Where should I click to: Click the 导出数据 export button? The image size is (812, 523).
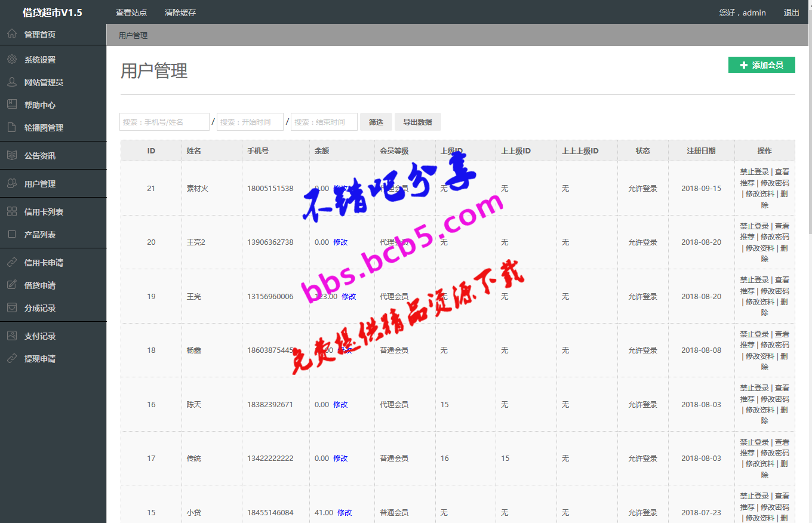417,122
